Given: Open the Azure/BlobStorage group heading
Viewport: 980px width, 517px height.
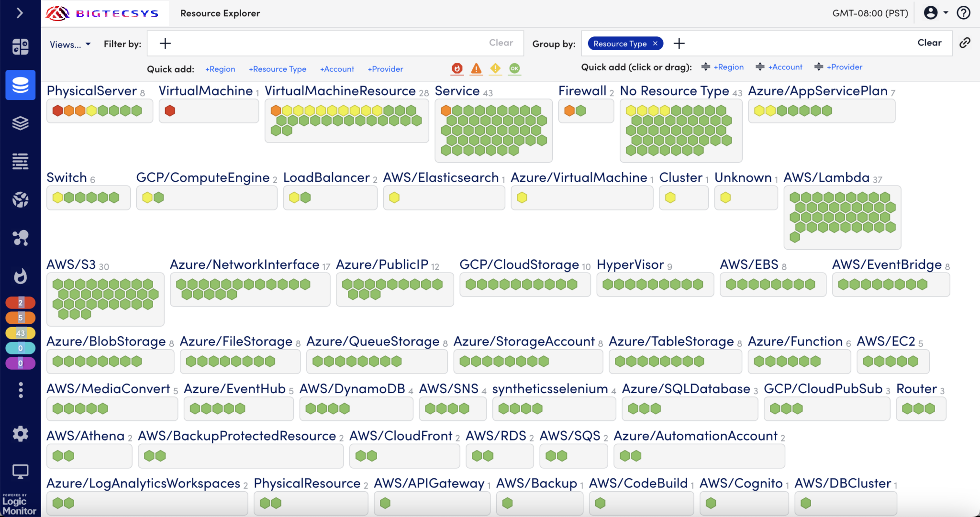Looking at the screenshot, I should click(106, 341).
